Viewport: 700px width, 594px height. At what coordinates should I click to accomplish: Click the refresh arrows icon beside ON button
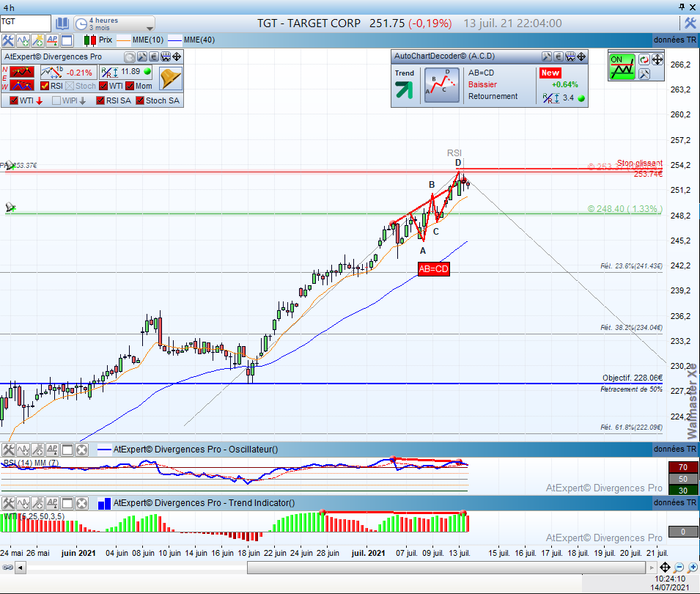(x=644, y=60)
